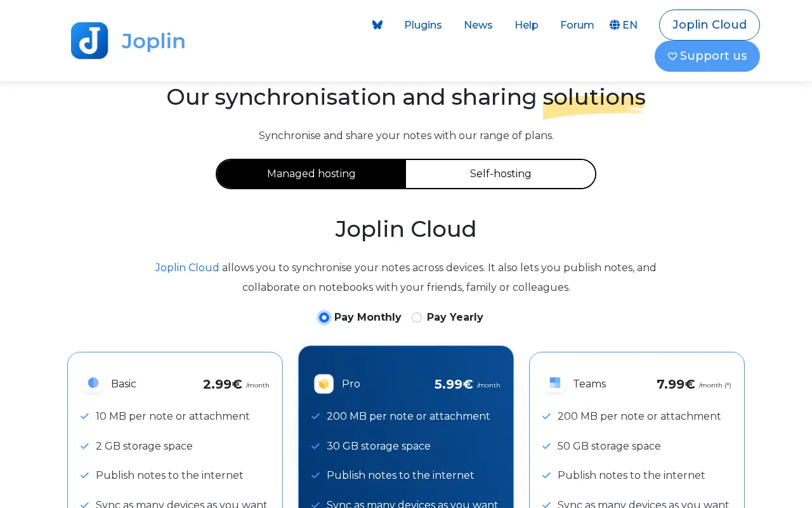The height and width of the screenshot is (508, 812).
Task: Click the Teams plan name label
Action: (x=589, y=384)
